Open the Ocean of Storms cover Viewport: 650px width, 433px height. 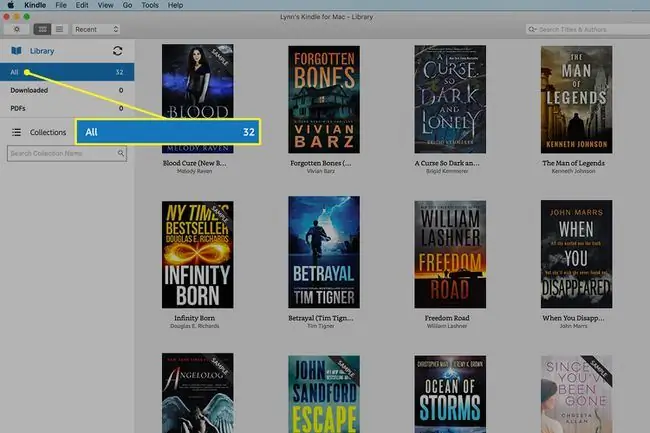coord(450,394)
